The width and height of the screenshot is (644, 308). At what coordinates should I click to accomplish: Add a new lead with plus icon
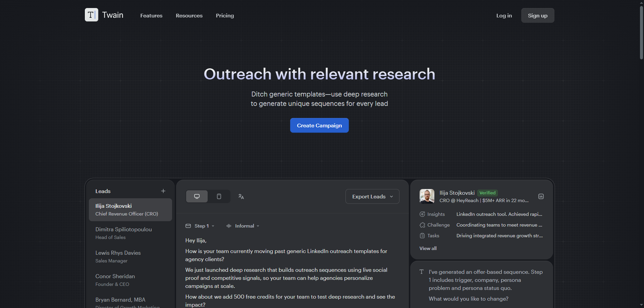click(x=163, y=191)
